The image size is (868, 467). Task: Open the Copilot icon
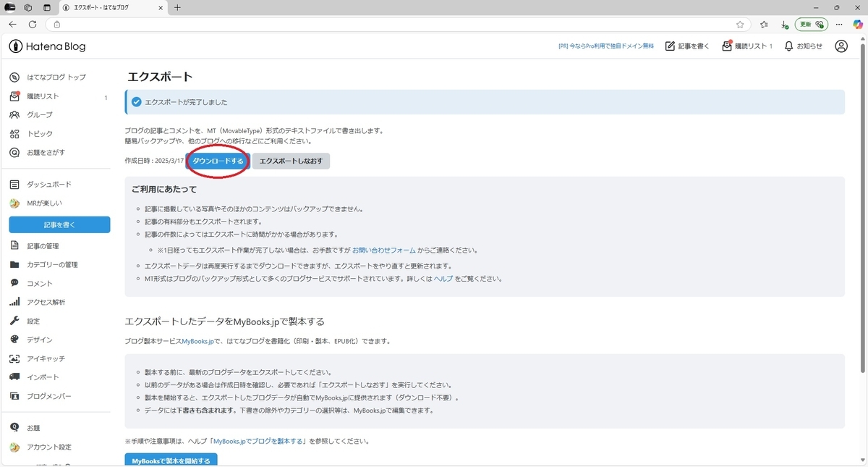coord(858,24)
